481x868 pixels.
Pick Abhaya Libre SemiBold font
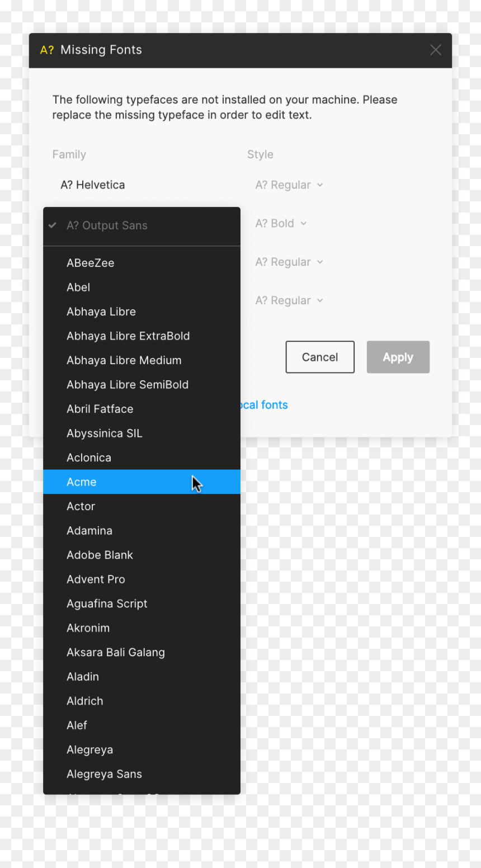click(142, 385)
